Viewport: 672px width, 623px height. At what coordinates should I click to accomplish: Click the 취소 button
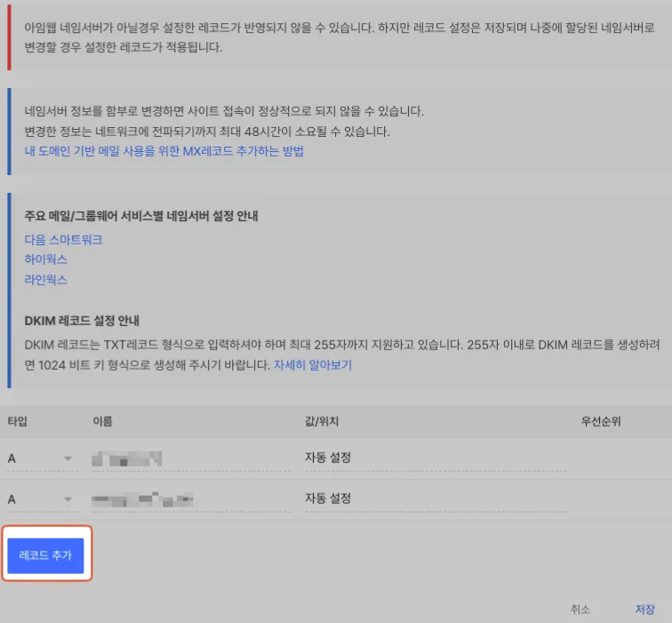580,609
